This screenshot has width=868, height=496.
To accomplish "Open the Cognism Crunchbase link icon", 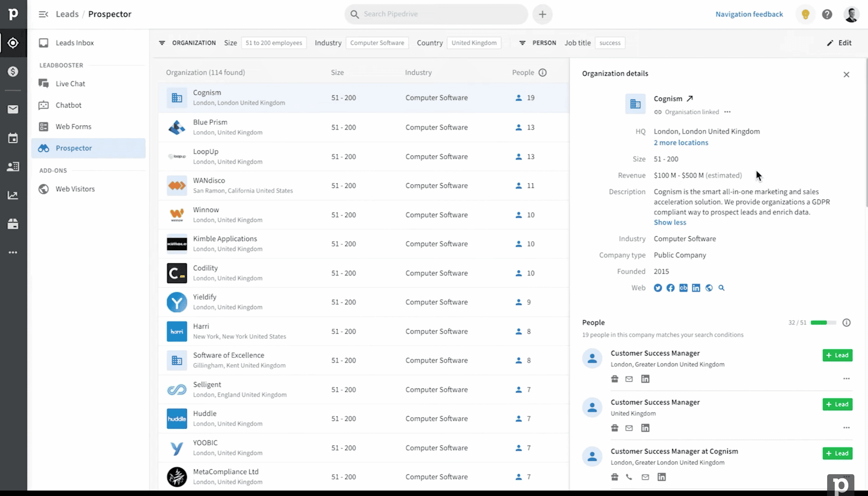I will tap(683, 288).
